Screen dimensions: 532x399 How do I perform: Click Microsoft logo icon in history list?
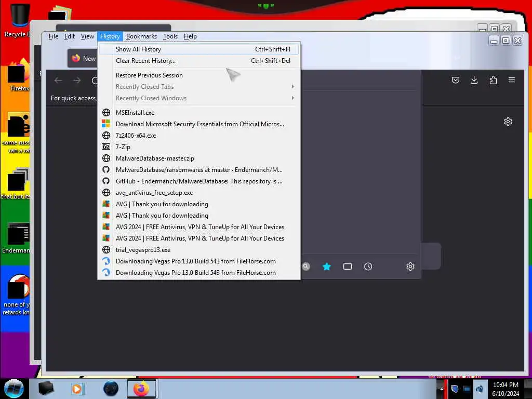(106, 124)
